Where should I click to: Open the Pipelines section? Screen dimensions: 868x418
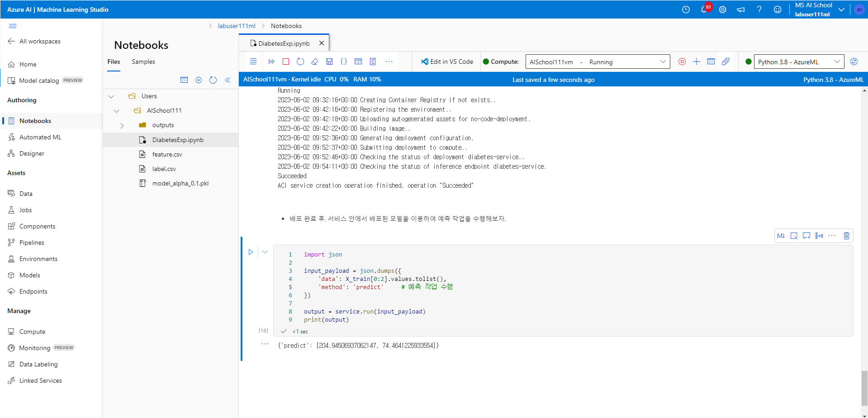pos(32,242)
